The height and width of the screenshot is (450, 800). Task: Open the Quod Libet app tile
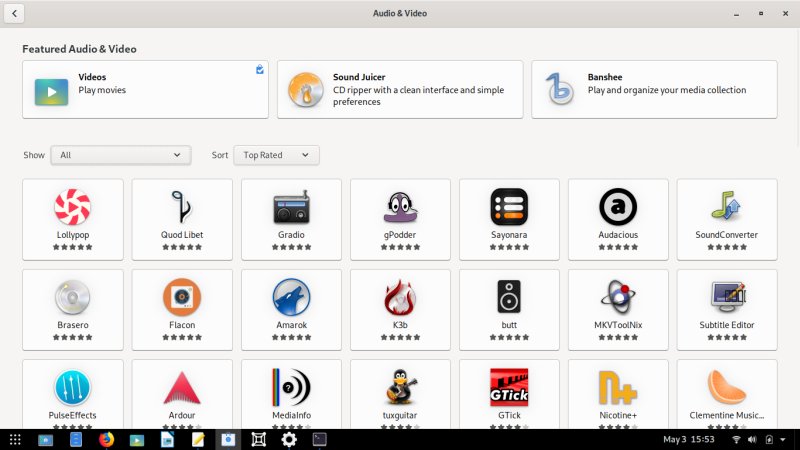tap(182, 219)
